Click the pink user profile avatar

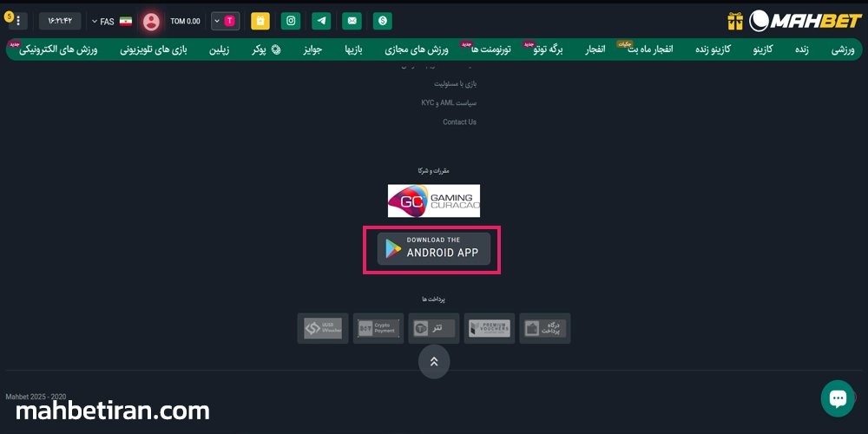[x=151, y=21]
